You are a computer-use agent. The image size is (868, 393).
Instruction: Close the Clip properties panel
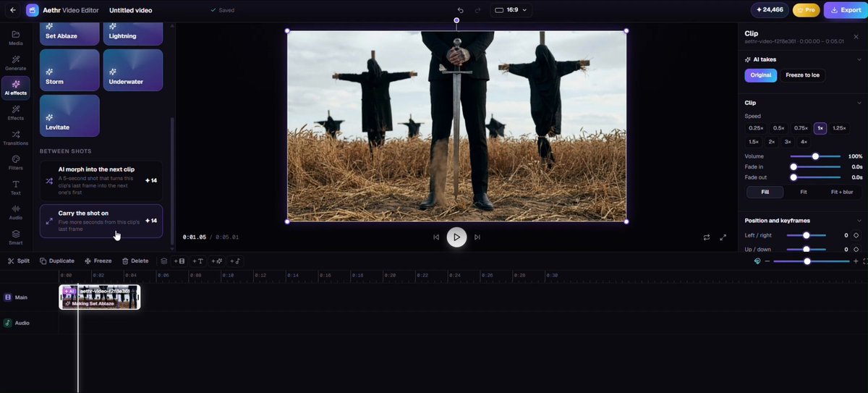[x=856, y=36]
